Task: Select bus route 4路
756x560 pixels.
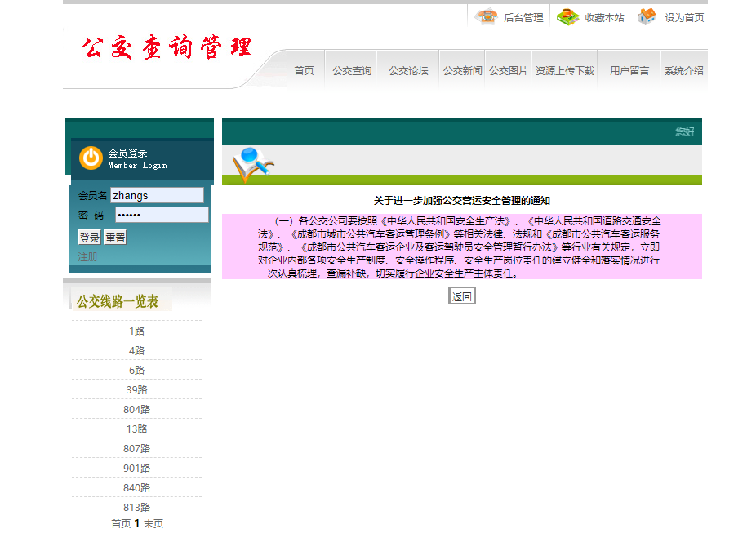Action: click(137, 351)
